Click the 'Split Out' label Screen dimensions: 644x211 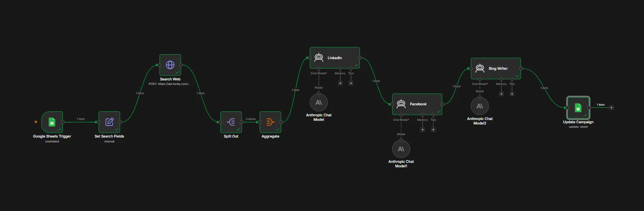tap(231, 136)
